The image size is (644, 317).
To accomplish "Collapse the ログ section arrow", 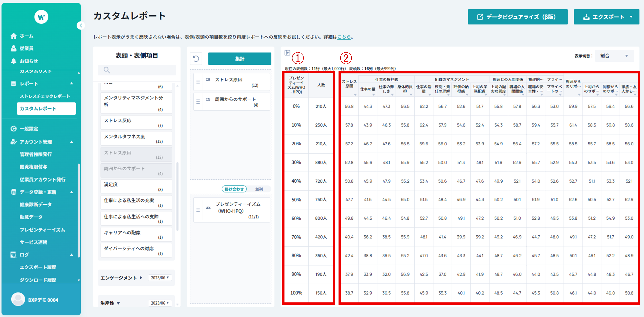I will tap(72, 255).
